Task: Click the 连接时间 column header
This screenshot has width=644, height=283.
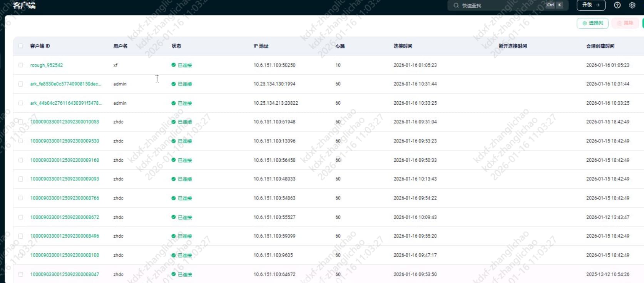Action: tap(403, 46)
